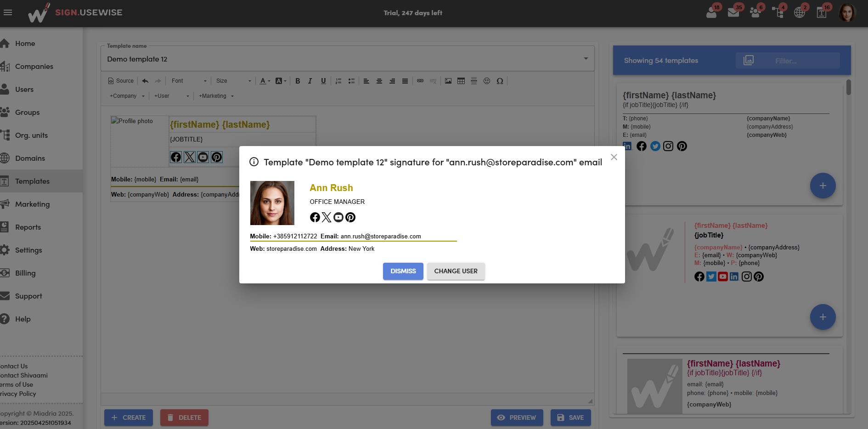Open the org units tree icon in header
This screenshot has width=868, height=429.
pos(778,12)
